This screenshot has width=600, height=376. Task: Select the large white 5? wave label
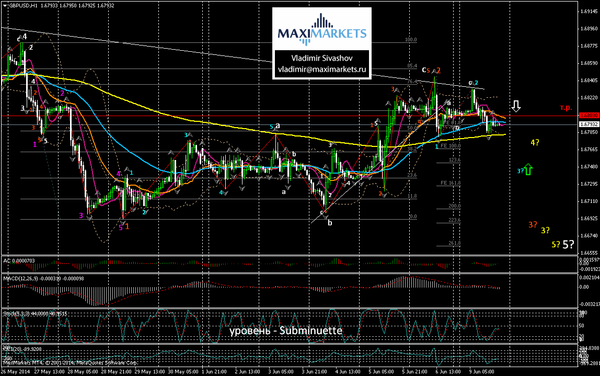click(568, 244)
